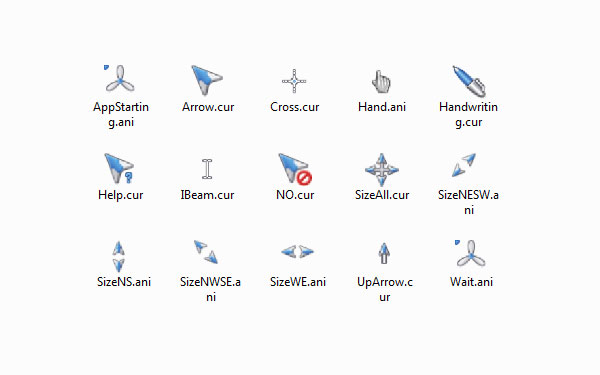Viewport: 600px width, 375px height.
Task: Select the "Wait.ani" file name text
Action: [471, 282]
